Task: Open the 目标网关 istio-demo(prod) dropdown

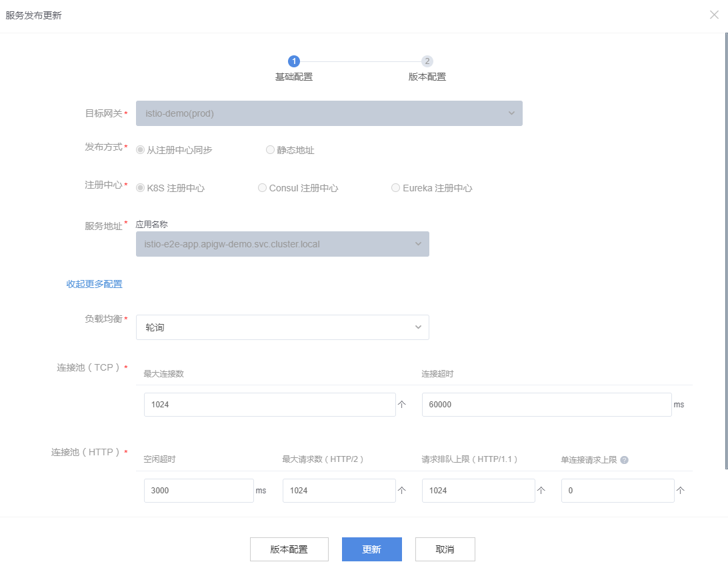Action: click(x=329, y=113)
